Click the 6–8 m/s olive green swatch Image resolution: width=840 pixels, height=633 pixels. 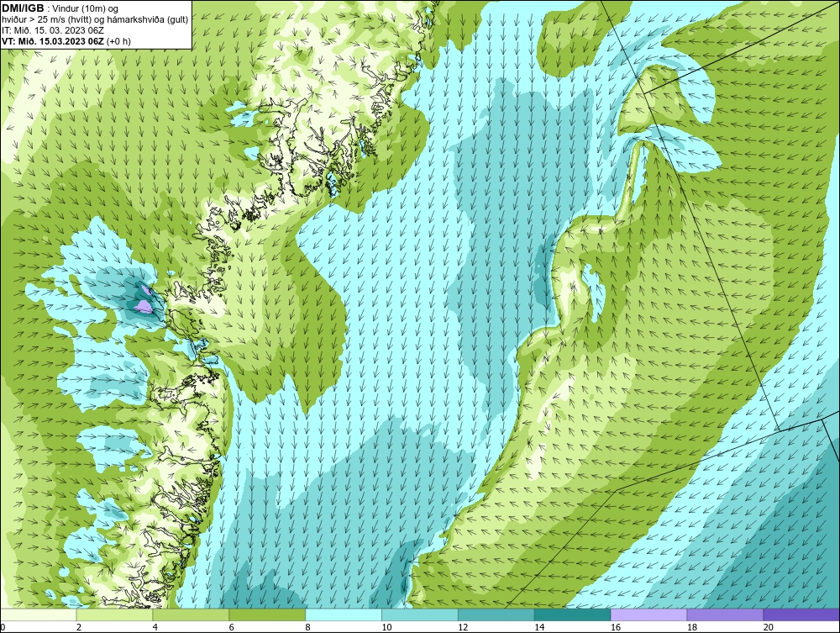click(x=267, y=615)
